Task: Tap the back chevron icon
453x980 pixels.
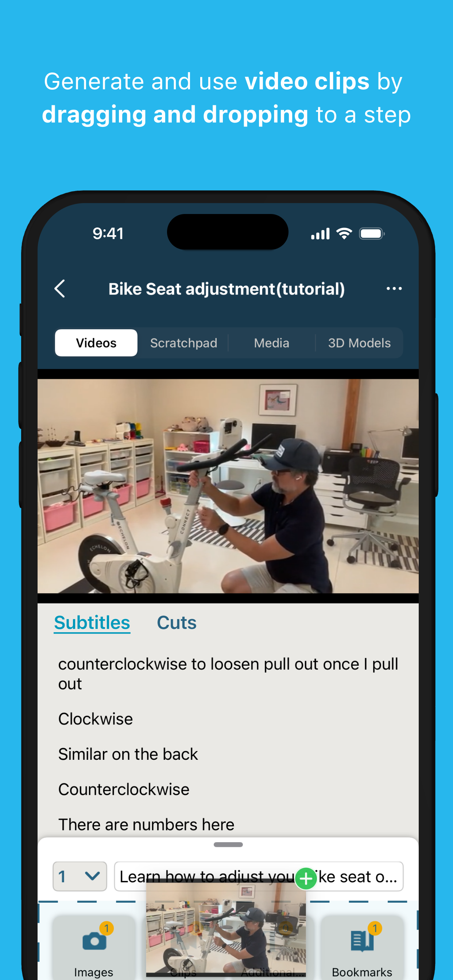Action: [x=60, y=289]
